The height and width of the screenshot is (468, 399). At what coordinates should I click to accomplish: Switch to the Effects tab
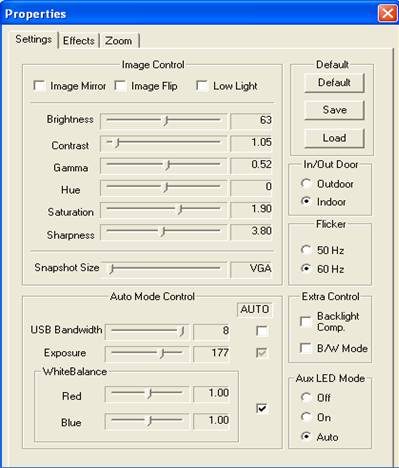[79, 41]
